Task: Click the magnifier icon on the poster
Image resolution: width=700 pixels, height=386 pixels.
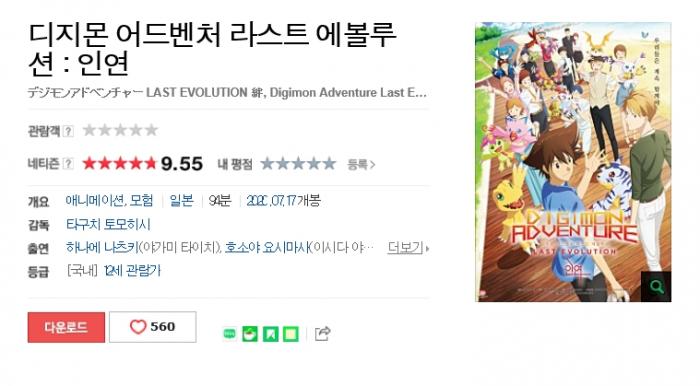Action: coord(656,286)
